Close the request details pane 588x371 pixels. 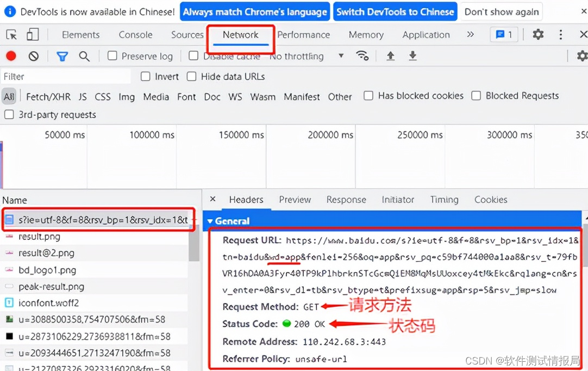(x=212, y=199)
